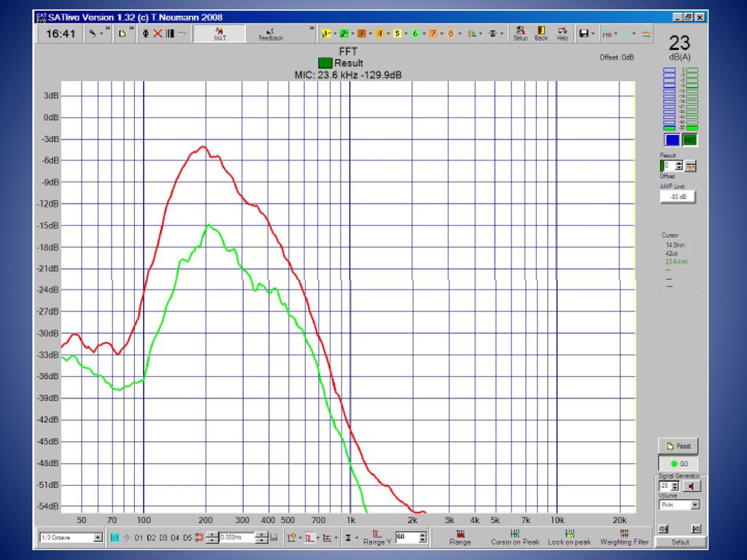This screenshot has height=560, width=747.
Task: Click the red spectrum bars icon
Action: (607, 34)
